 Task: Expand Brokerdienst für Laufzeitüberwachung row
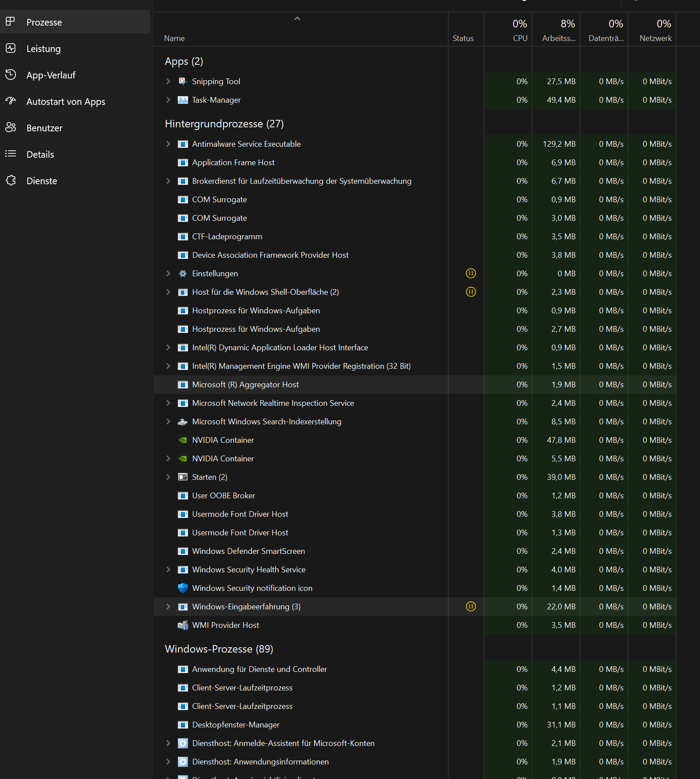[x=168, y=181]
